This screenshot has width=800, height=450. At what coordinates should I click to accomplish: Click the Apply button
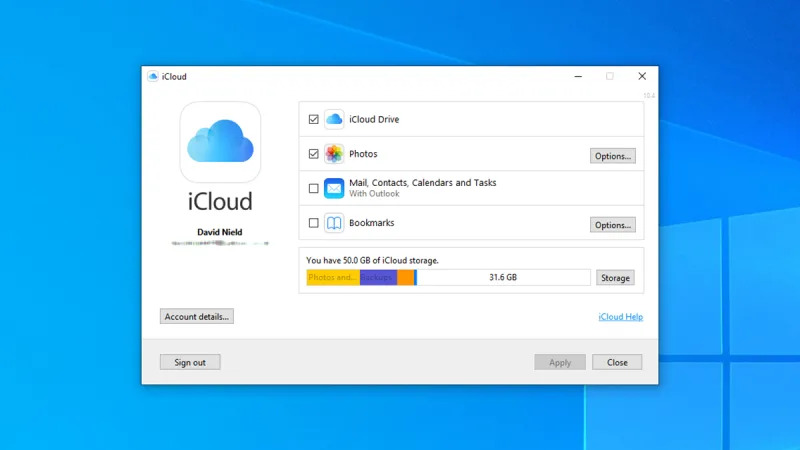(x=560, y=362)
